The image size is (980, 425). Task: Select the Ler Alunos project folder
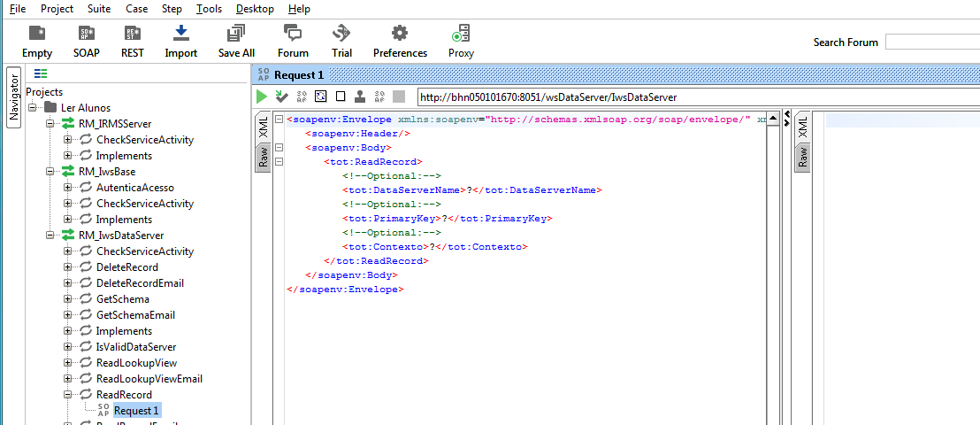pos(86,108)
